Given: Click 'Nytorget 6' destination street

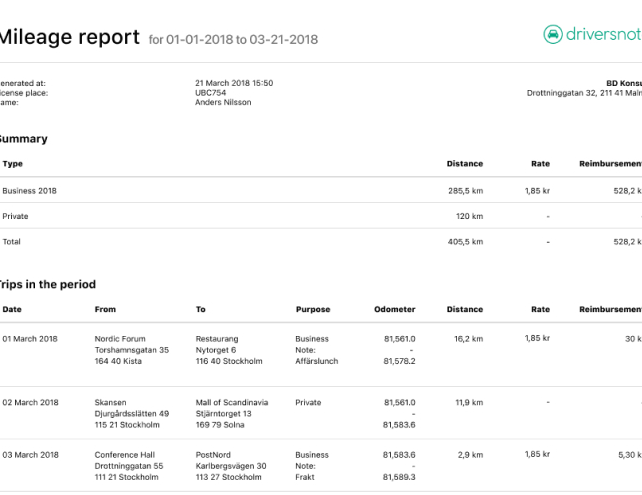Looking at the screenshot, I should 216,350.
